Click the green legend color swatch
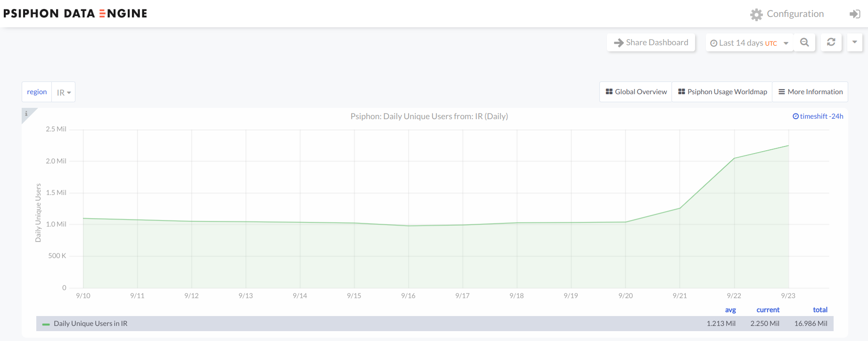Image resolution: width=868 pixels, height=341 pixels. pos(46,324)
